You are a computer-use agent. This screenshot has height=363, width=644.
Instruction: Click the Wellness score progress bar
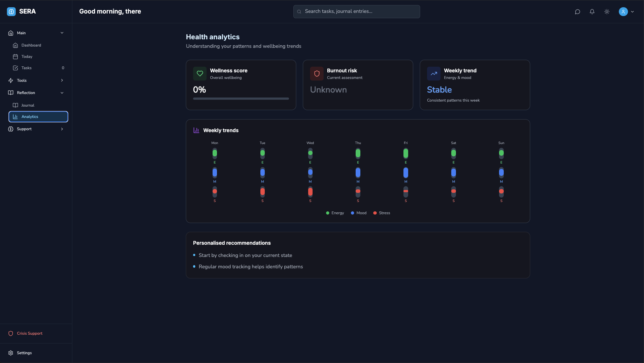tap(241, 99)
